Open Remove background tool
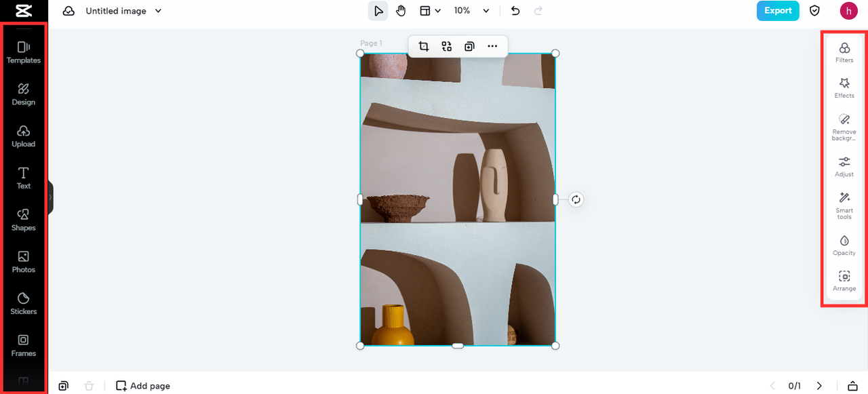 (844, 127)
